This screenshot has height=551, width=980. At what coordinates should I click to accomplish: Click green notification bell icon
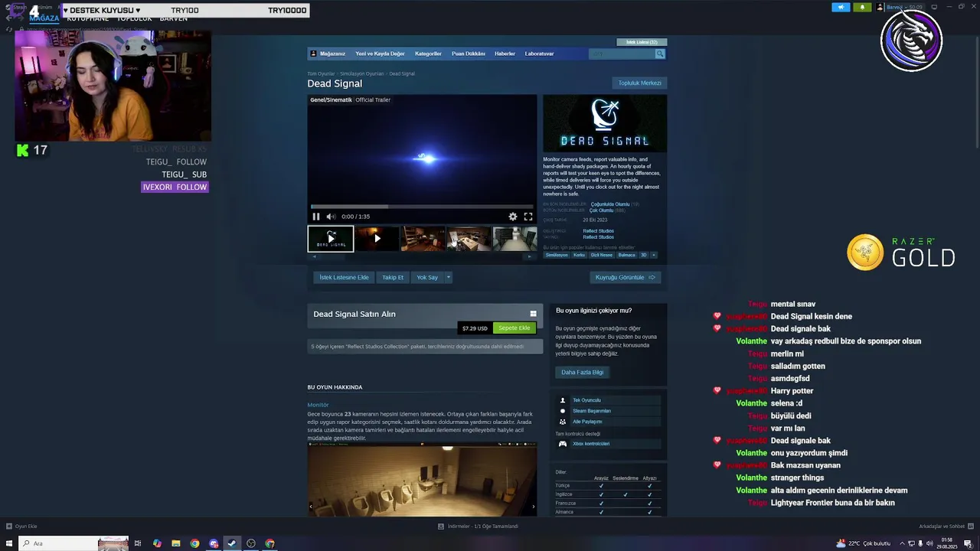click(x=862, y=7)
